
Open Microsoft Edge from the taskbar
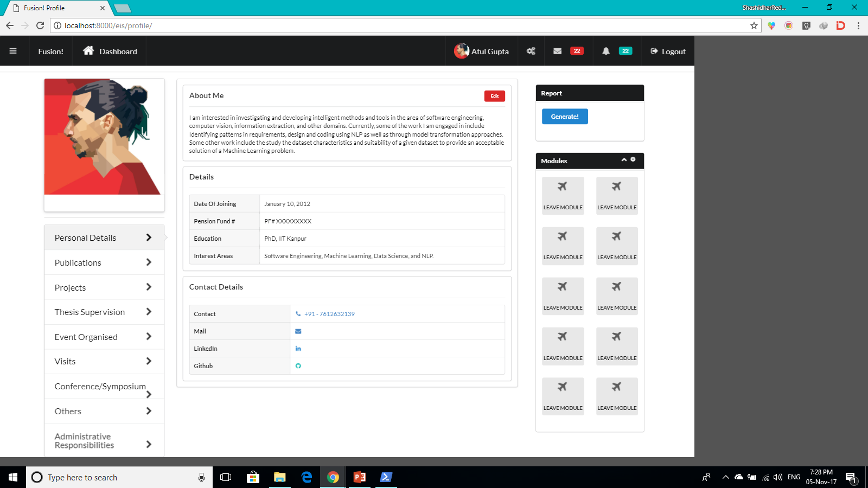307,477
